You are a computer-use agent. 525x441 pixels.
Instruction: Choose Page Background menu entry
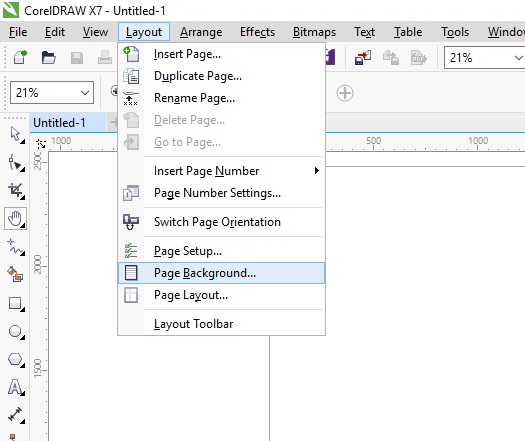pos(221,273)
